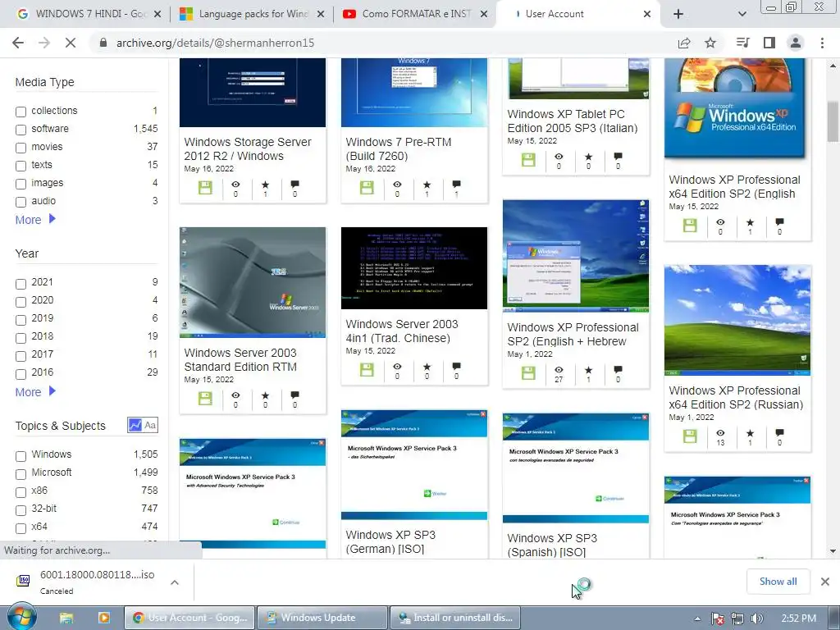Open the media player taskbar icon
Screen dimensions: 840x630
(x=103, y=618)
